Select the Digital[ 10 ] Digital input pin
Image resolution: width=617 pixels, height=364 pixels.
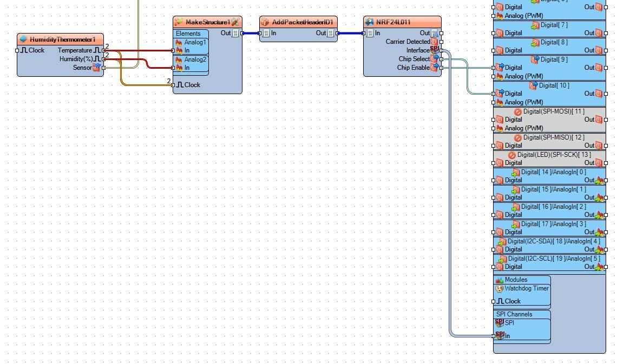click(494, 94)
